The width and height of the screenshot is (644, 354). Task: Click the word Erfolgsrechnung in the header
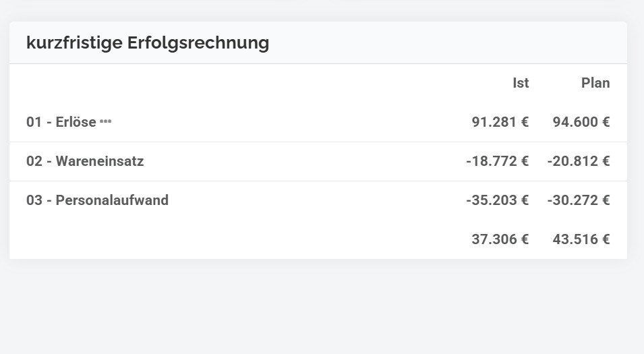coord(198,44)
